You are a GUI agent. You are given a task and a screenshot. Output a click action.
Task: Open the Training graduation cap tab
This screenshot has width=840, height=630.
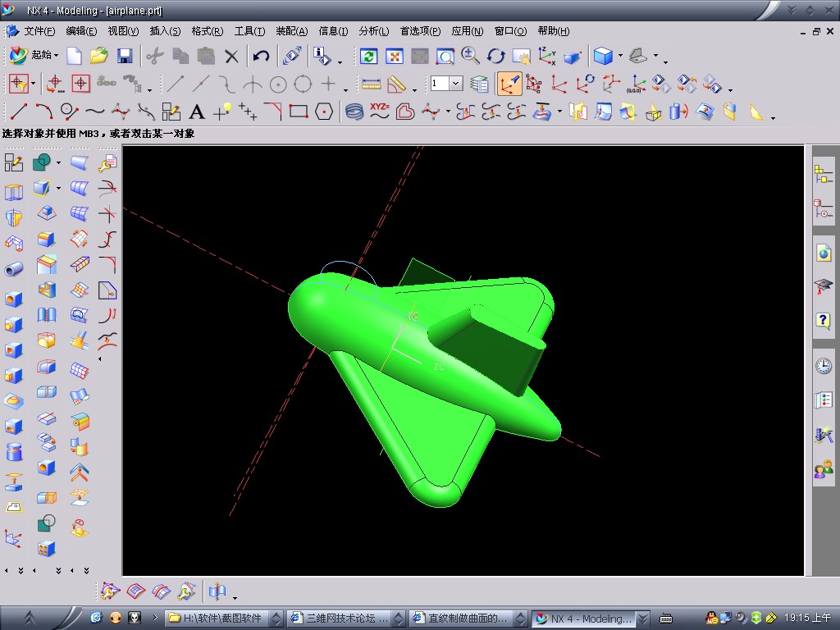[x=824, y=285]
